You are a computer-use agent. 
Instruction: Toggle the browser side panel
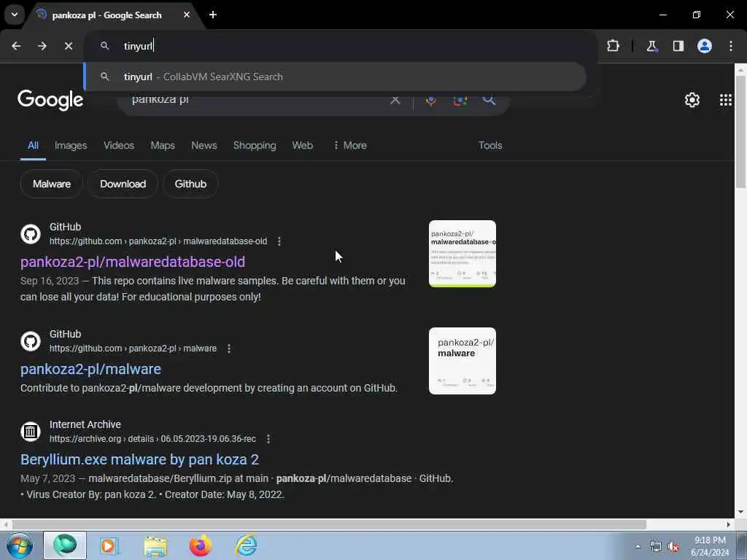(x=678, y=46)
